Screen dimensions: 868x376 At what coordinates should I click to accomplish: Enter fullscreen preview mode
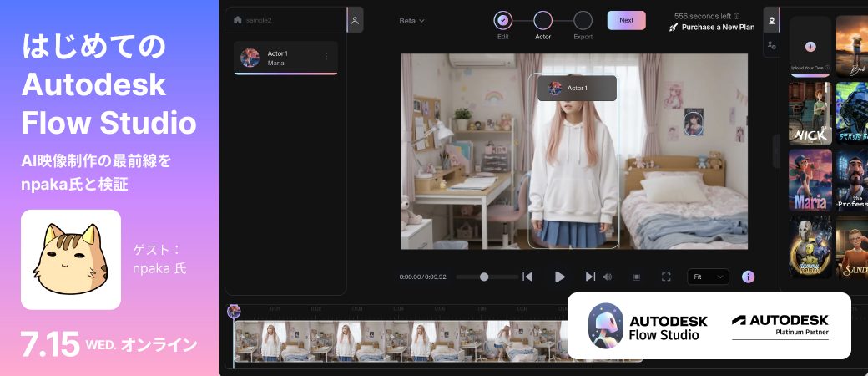[x=666, y=277]
